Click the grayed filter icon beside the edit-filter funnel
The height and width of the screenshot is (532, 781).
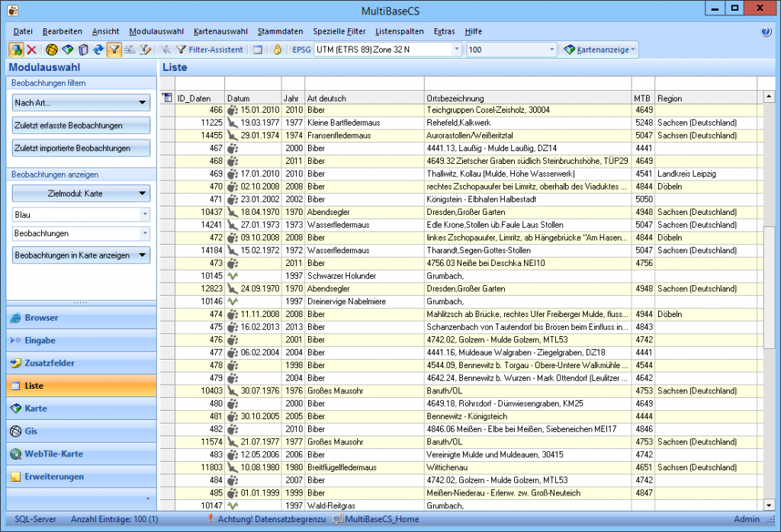[130, 50]
